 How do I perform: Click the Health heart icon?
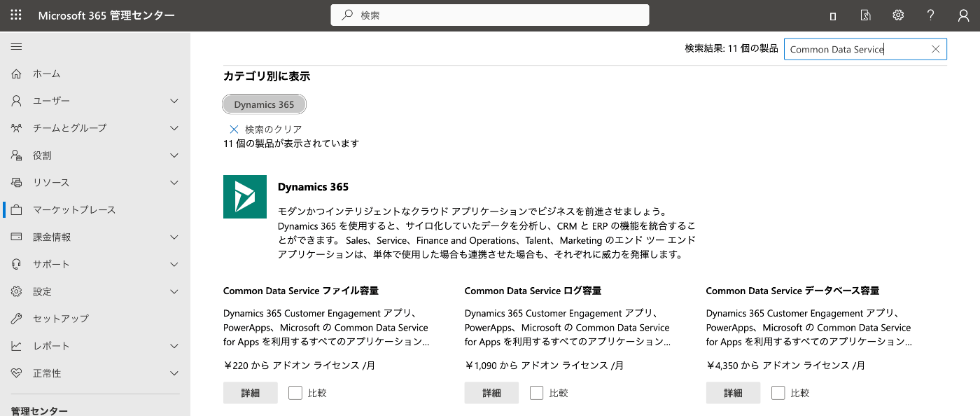tap(17, 373)
